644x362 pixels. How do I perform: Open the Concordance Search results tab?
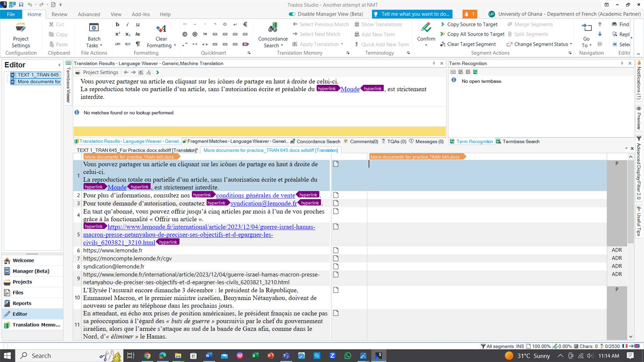coord(315,141)
